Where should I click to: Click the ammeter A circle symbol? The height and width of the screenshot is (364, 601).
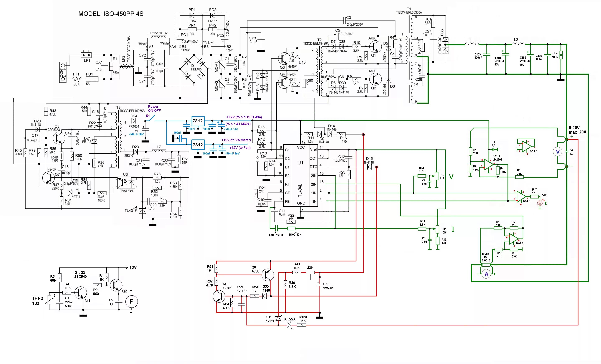486,274
